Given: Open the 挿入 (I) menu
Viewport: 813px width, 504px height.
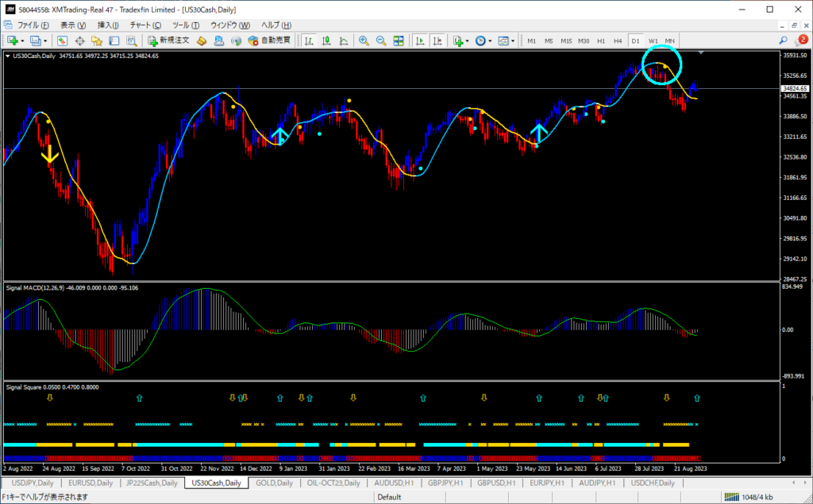Looking at the screenshot, I should click(x=108, y=25).
